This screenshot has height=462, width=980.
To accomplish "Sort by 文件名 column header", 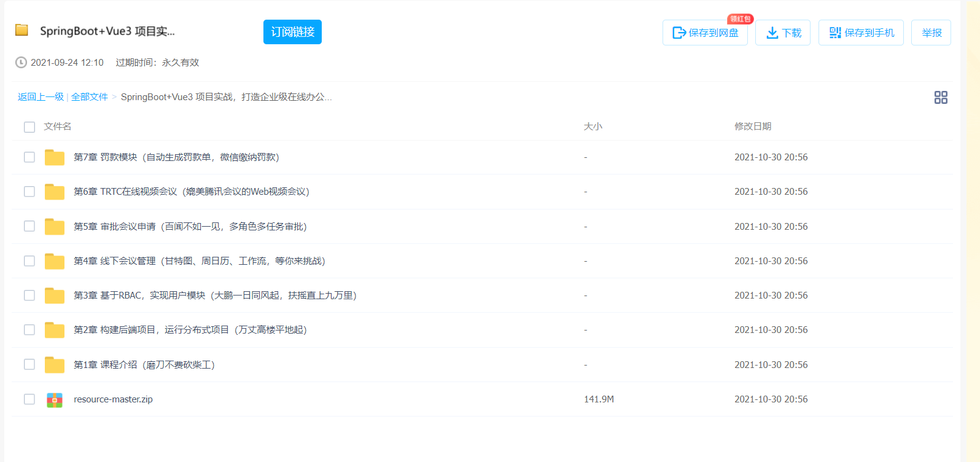I will [58, 127].
